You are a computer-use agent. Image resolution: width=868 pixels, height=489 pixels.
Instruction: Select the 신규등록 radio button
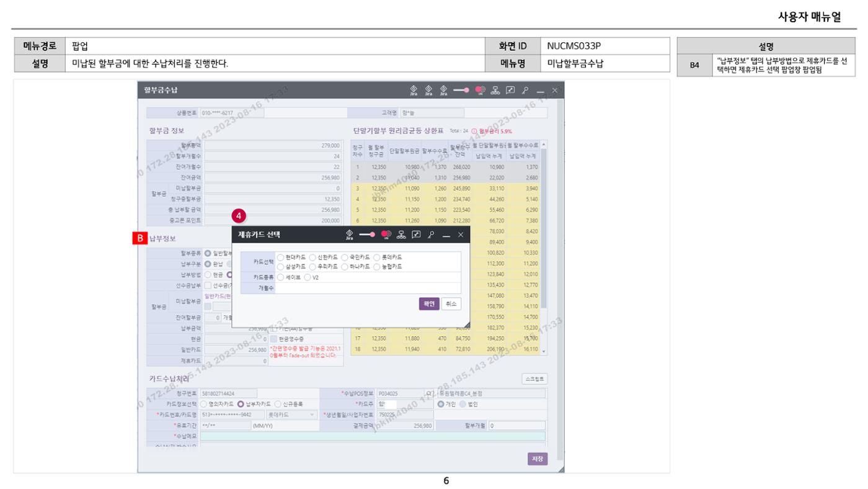pyautogui.click(x=277, y=404)
